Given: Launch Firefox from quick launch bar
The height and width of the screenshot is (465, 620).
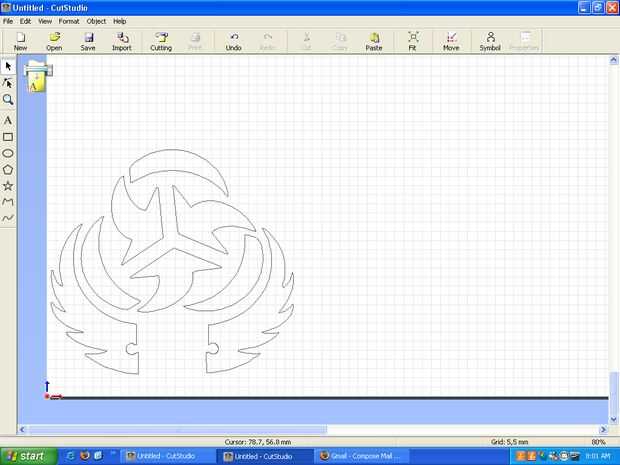Looking at the screenshot, I should point(85,456).
